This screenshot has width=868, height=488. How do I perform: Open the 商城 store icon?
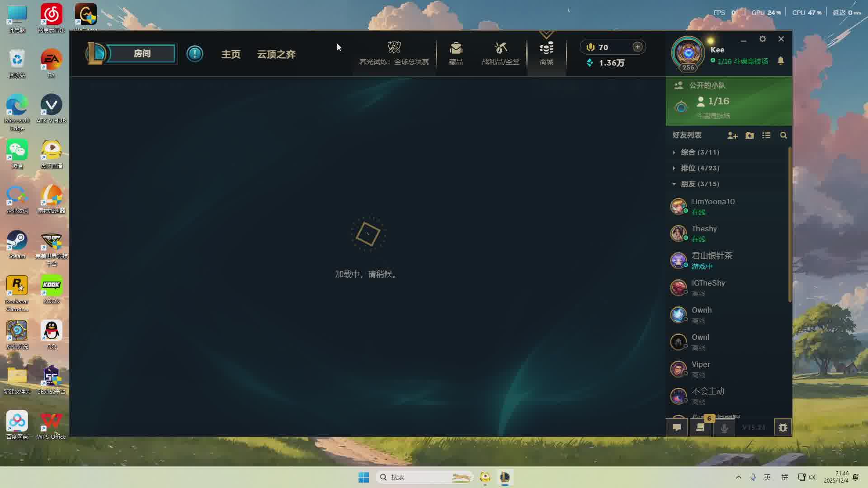tap(547, 52)
